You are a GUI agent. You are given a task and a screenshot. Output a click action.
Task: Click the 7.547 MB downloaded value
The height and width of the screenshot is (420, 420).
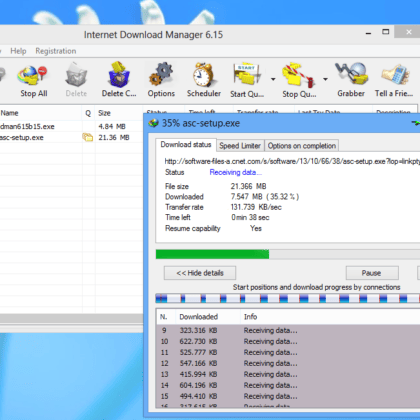[265, 197]
